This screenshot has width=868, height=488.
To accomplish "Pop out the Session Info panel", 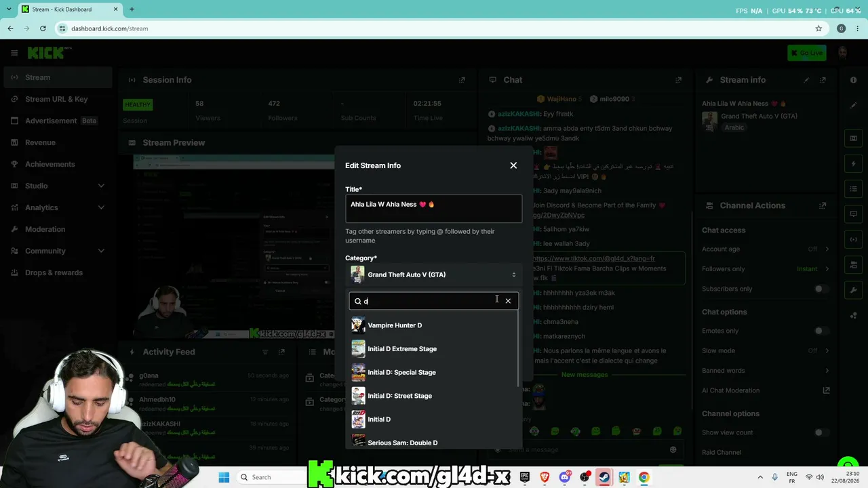I will coord(462,80).
